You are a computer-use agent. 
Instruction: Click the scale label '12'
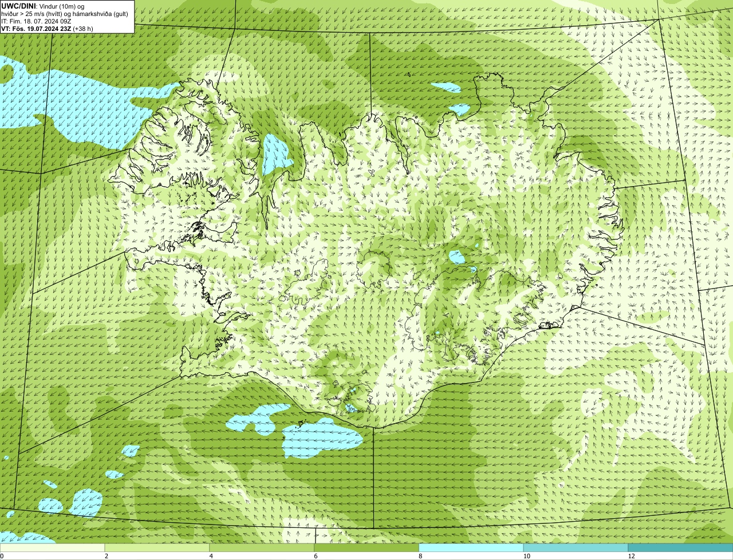pyautogui.click(x=631, y=556)
